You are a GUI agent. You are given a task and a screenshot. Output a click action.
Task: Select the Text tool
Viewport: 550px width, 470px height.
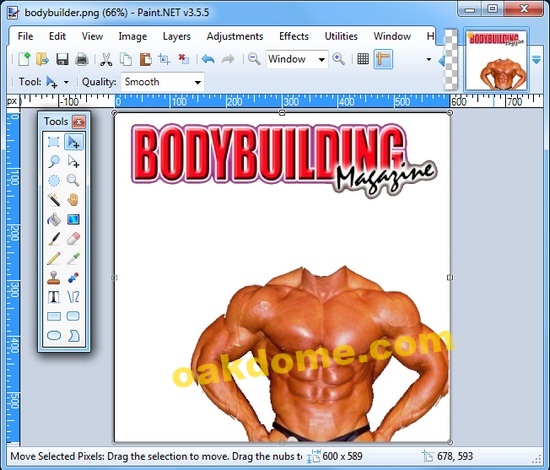[x=54, y=297]
